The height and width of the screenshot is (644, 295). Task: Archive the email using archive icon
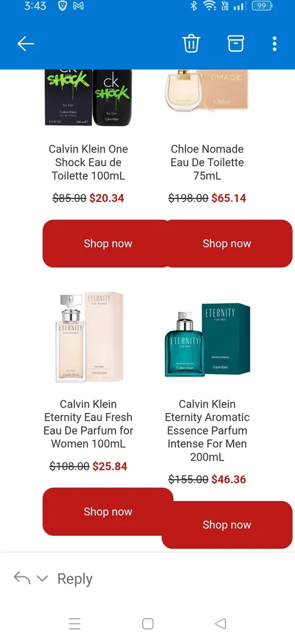[236, 43]
